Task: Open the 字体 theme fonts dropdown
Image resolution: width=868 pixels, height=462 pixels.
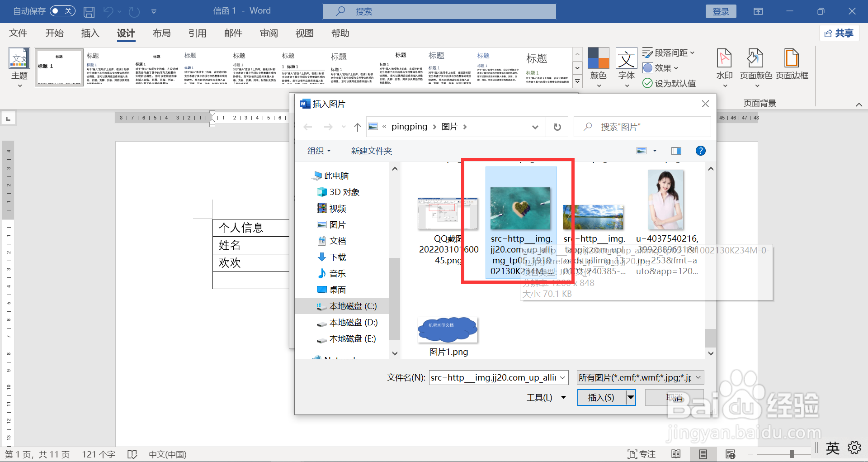Action: [627, 67]
